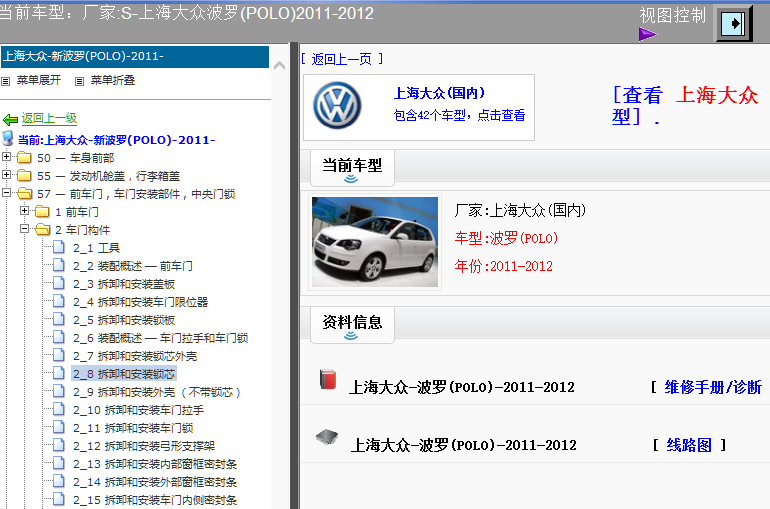770x509 pixels.
Task: Expand the 1 前车门 subfolder
Action: pyautogui.click(x=25, y=211)
